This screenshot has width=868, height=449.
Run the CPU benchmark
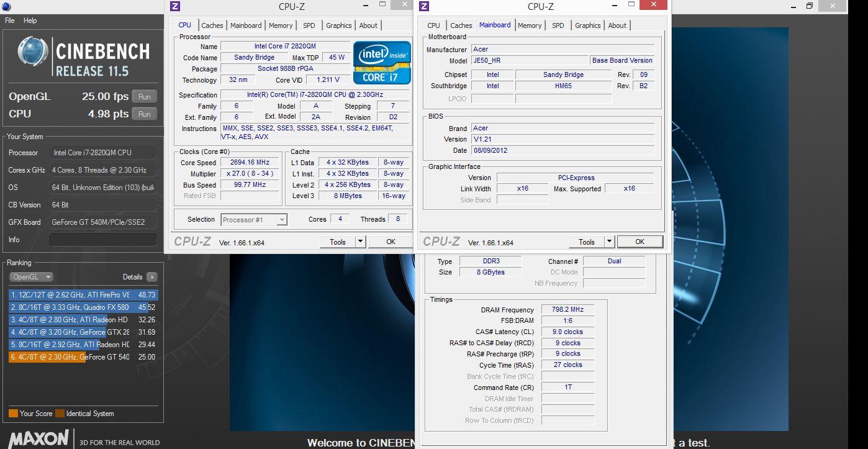pos(145,114)
